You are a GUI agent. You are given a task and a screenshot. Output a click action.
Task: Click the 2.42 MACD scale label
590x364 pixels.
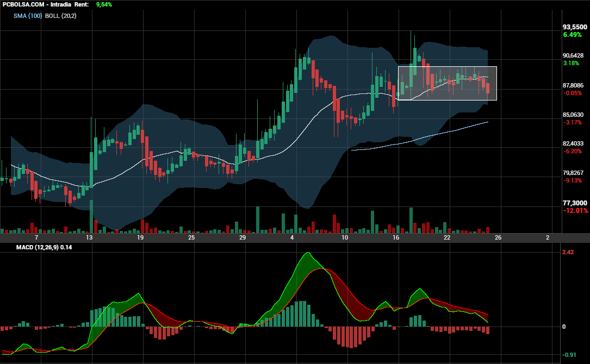tap(568, 252)
